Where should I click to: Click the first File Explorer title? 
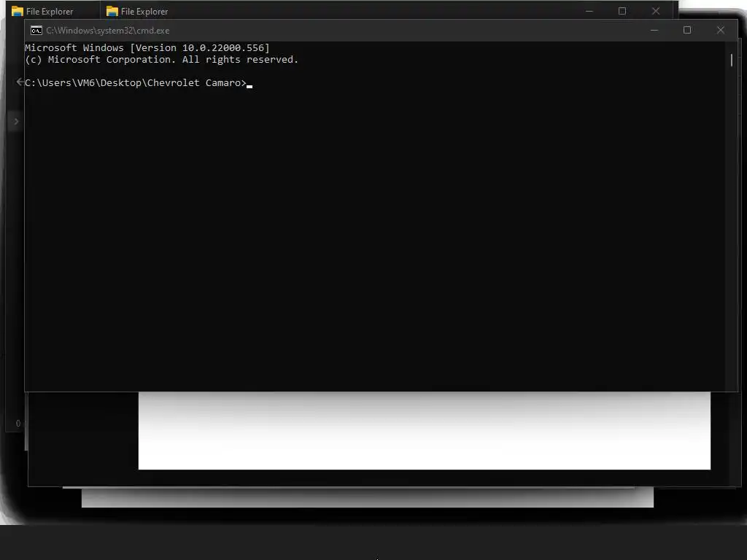50,12
